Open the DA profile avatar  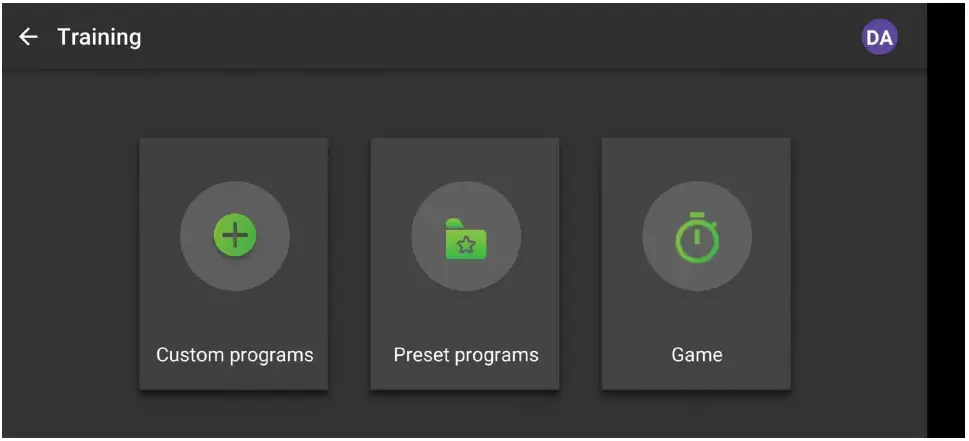879,37
